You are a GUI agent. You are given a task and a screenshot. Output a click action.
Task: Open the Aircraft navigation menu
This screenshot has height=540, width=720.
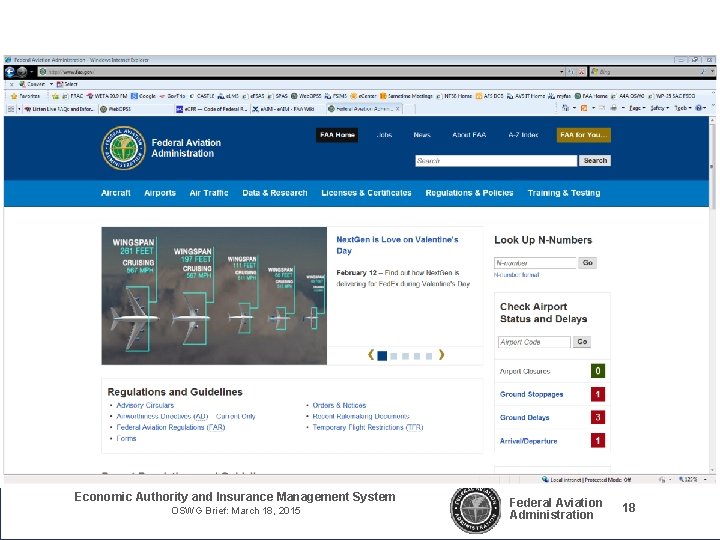pyautogui.click(x=116, y=193)
